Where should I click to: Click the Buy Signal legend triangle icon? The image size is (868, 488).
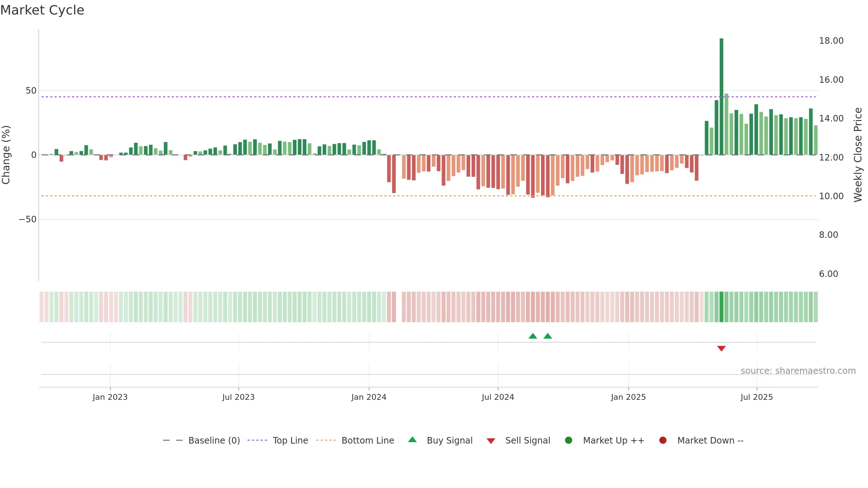[412, 440]
